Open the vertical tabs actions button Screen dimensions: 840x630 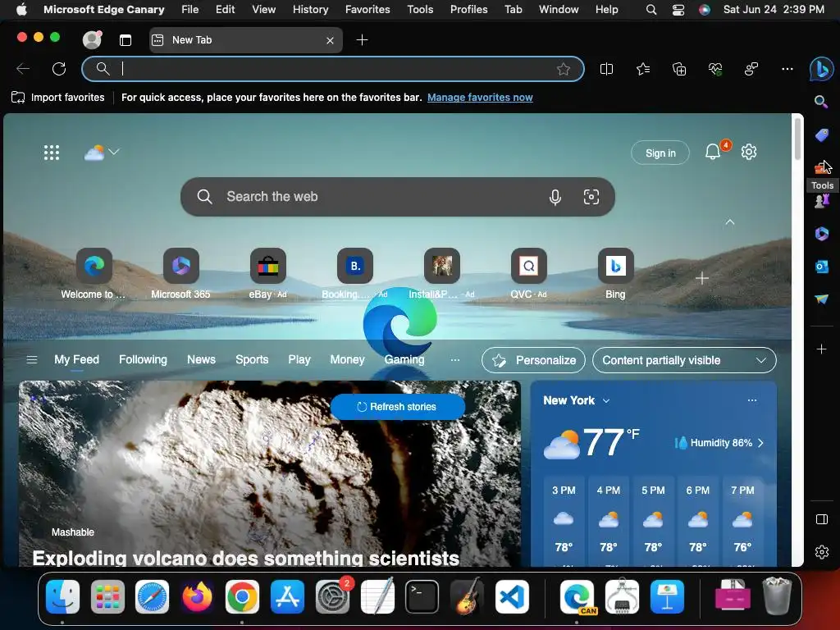pos(126,40)
